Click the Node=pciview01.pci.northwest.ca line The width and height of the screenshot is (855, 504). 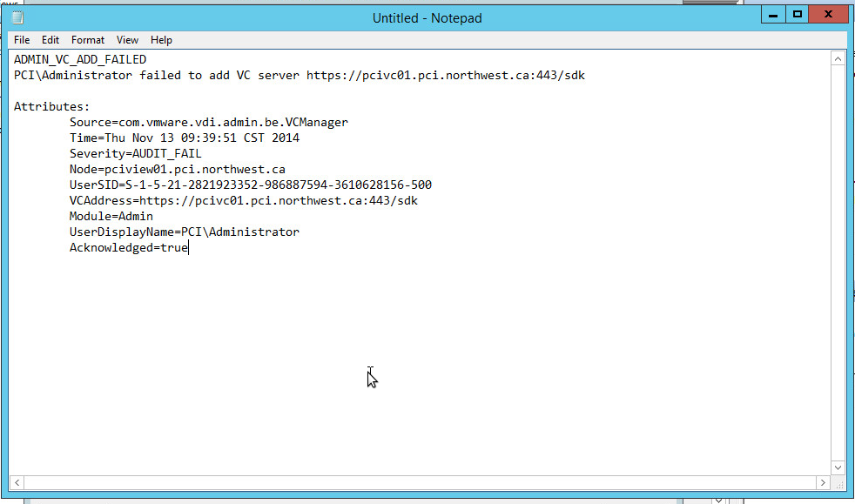click(x=178, y=170)
